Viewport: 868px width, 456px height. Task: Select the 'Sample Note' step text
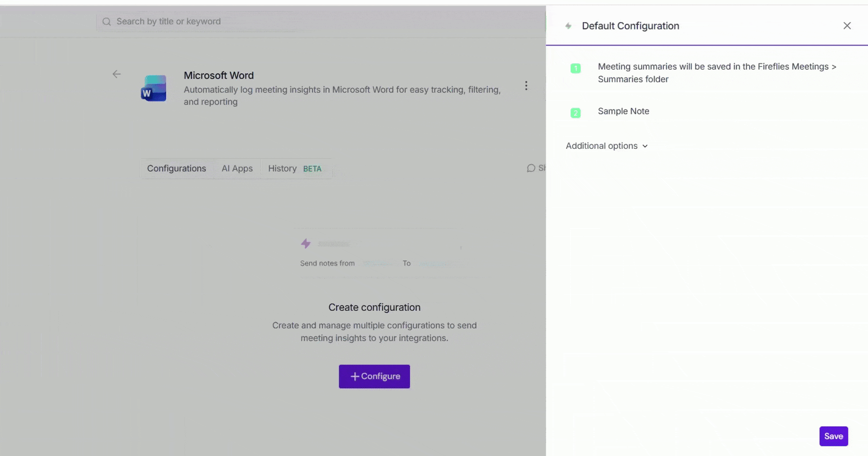(x=623, y=111)
